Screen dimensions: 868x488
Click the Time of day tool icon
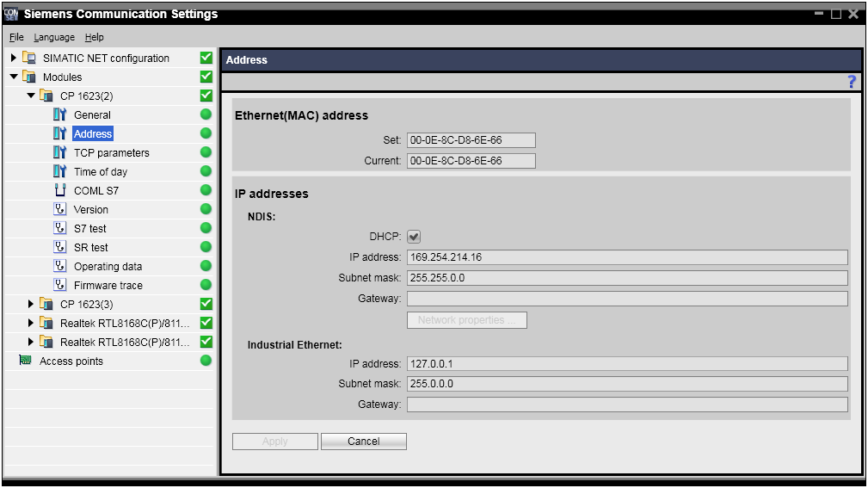point(59,171)
